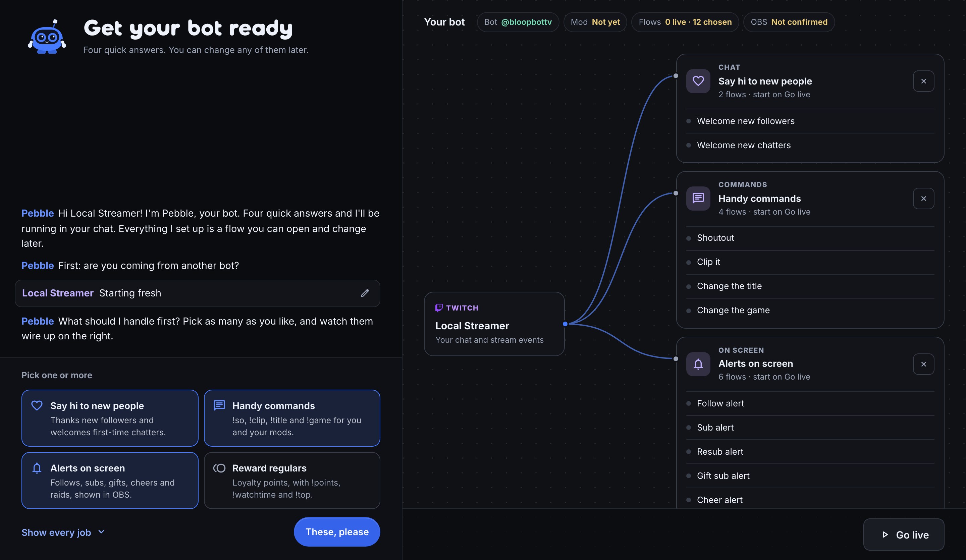Edit the 'Starting fresh' answer with pencil icon
Image resolution: width=966 pixels, height=560 pixels.
pos(365,293)
